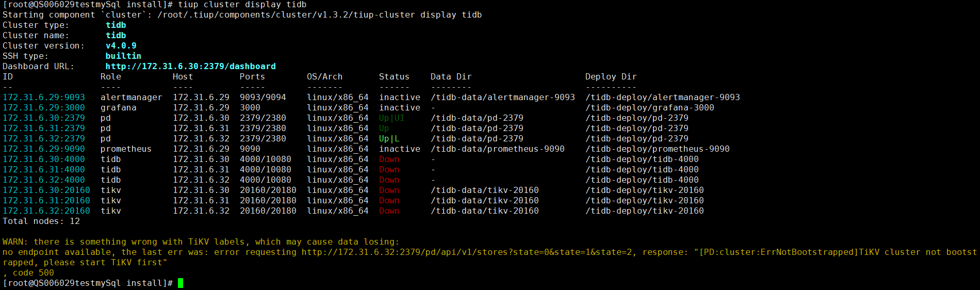The image size is (980, 290).
Task: Click ID 172.31.6.29:3000
Action: pos(44,108)
